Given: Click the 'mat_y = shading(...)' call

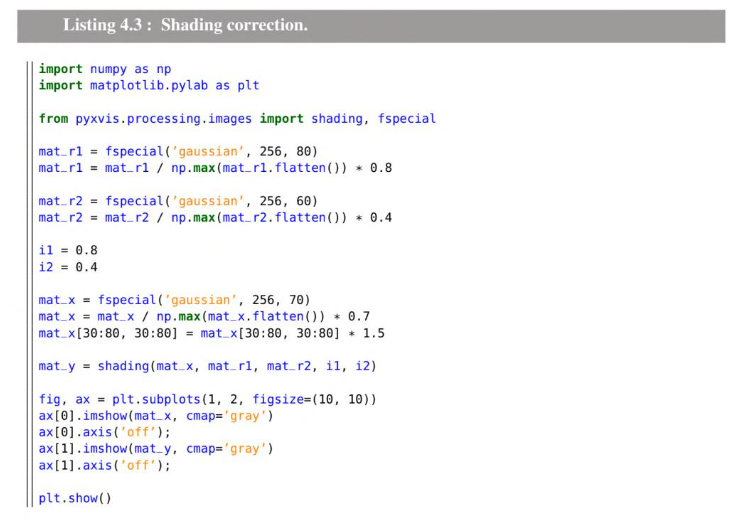Looking at the screenshot, I should [207, 366].
